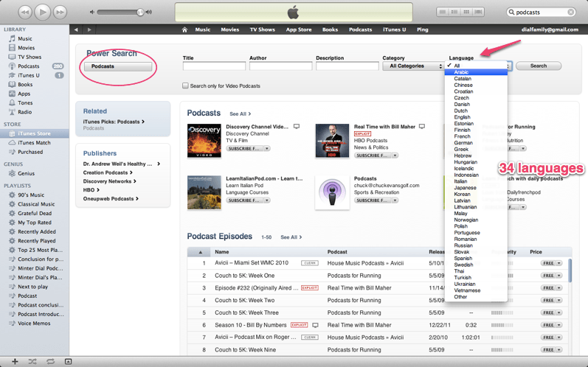This screenshot has height=367, width=588.
Task: Click the Title input field
Action: (214, 66)
